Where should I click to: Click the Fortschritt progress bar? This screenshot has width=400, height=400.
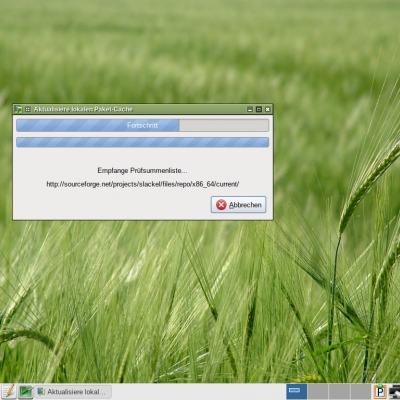(x=142, y=125)
